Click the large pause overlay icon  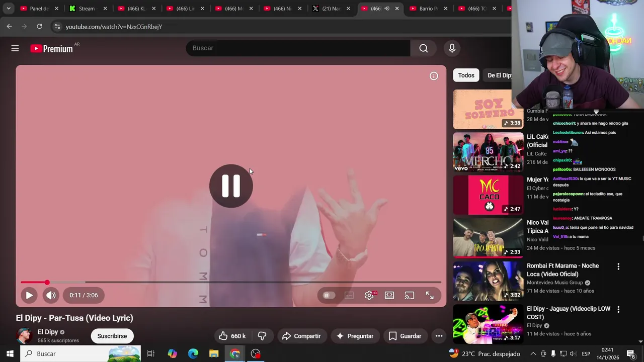point(231,186)
